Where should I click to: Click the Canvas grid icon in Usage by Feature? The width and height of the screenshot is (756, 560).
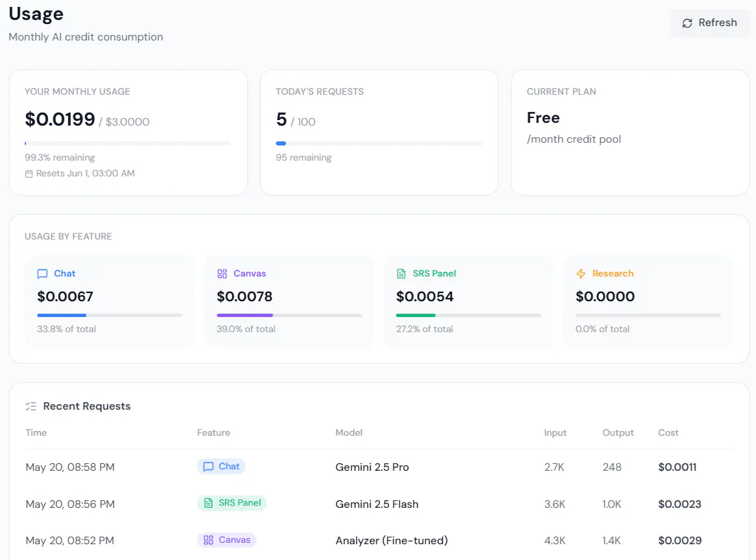tap(222, 274)
